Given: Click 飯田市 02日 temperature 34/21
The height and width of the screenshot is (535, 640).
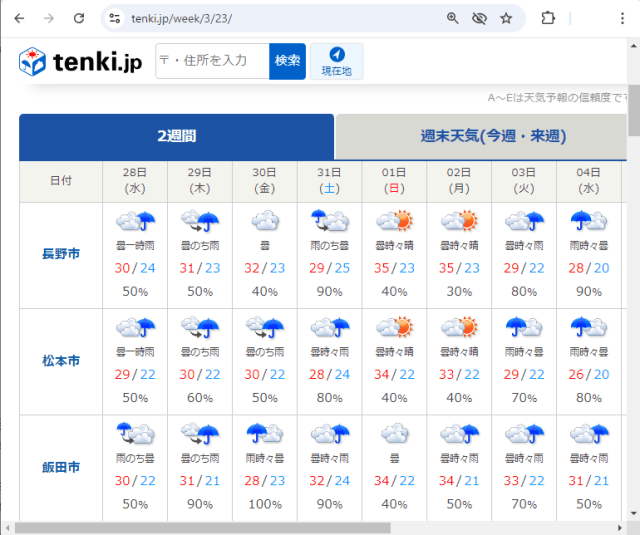Looking at the screenshot, I should click(x=459, y=481).
